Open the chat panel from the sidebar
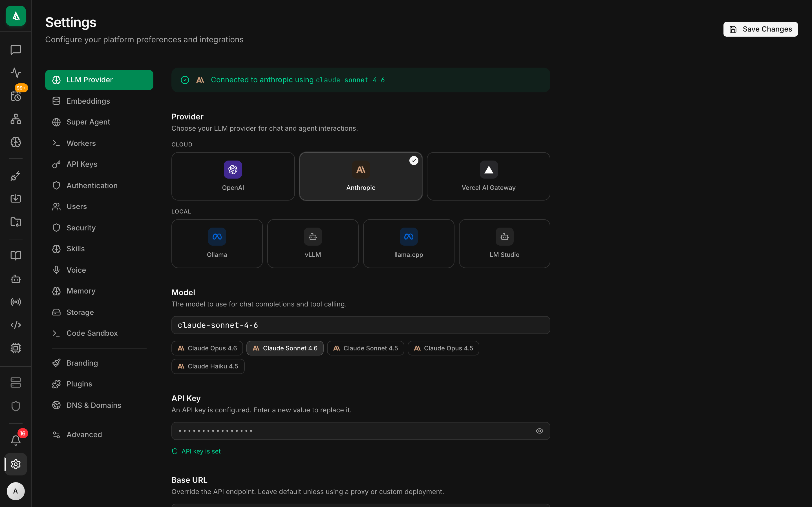Image resolution: width=812 pixels, height=507 pixels. point(16,50)
